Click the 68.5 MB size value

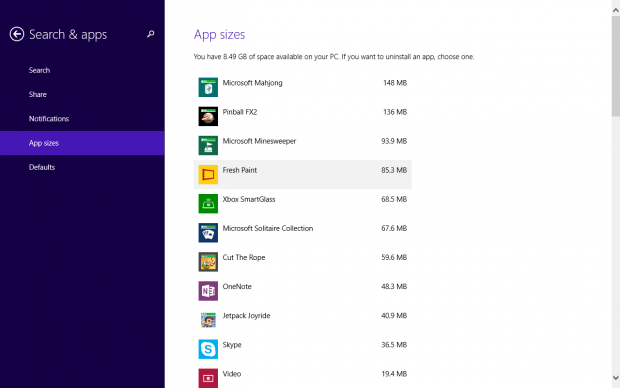pyautogui.click(x=394, y=199)
